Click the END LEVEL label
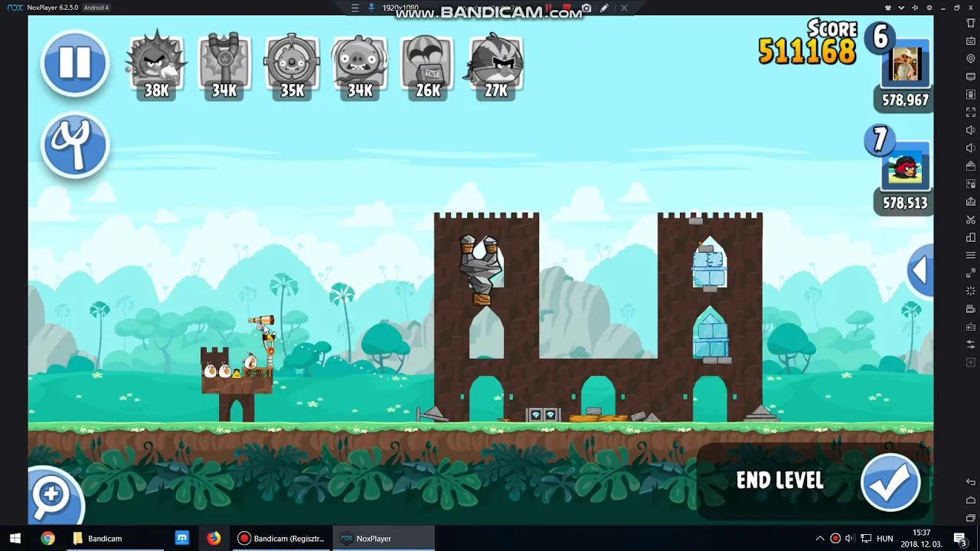This screenshot has width=980, height=551. click(780, 481)
